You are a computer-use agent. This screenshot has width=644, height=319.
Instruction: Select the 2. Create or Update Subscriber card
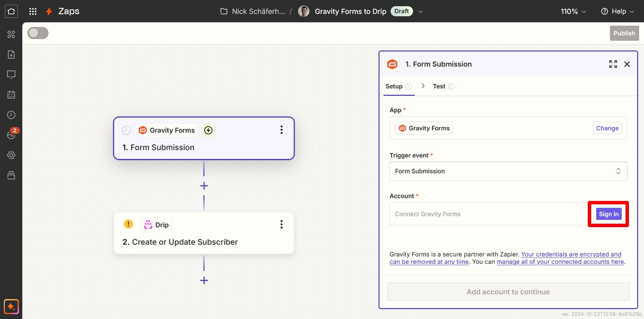click(204, 233)
